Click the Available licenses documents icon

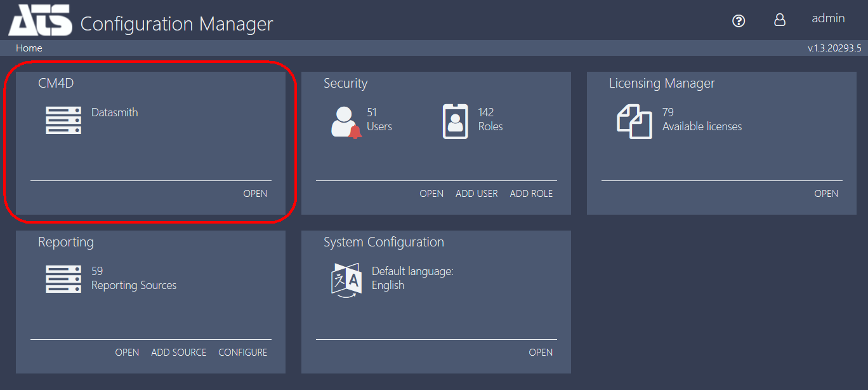click(635, 121)
